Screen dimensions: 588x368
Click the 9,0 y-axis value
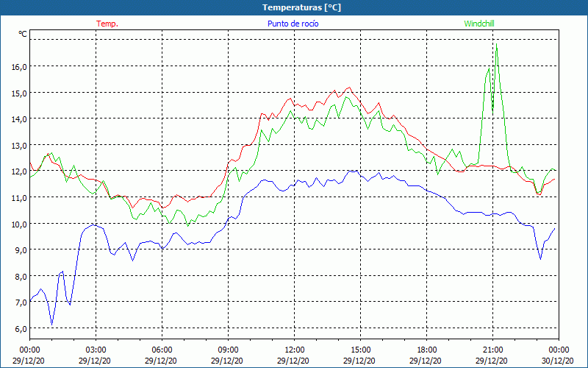21,250
